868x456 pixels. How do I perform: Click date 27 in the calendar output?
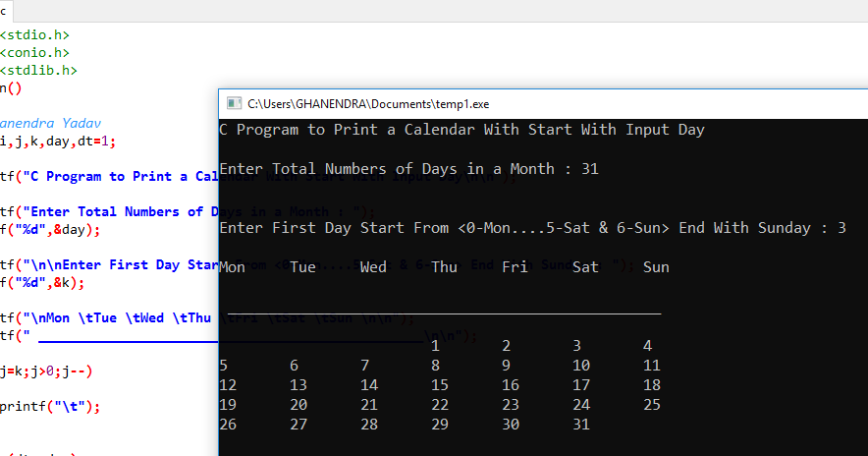pyautogui.click(x=298, y=425)
